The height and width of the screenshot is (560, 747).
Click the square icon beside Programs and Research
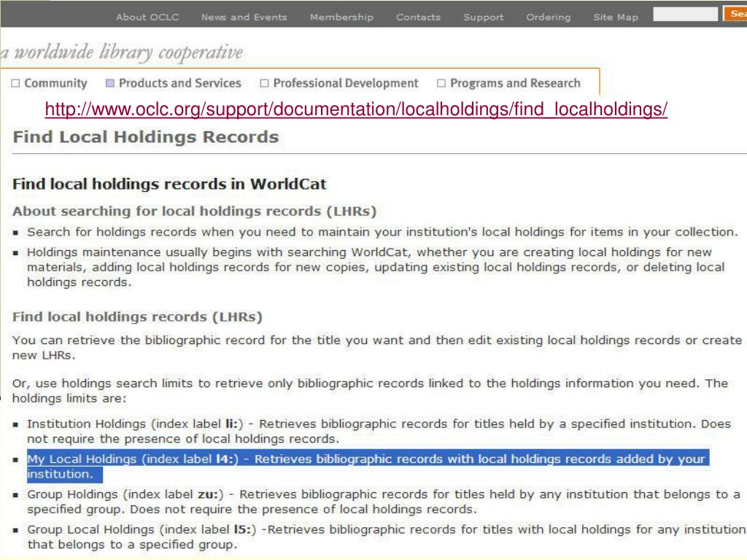pos(441,83)
